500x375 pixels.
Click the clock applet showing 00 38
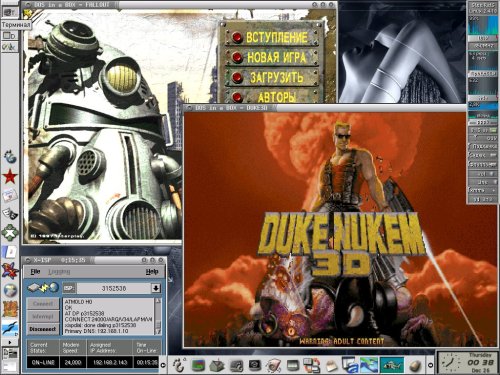(x=468, y=363)
